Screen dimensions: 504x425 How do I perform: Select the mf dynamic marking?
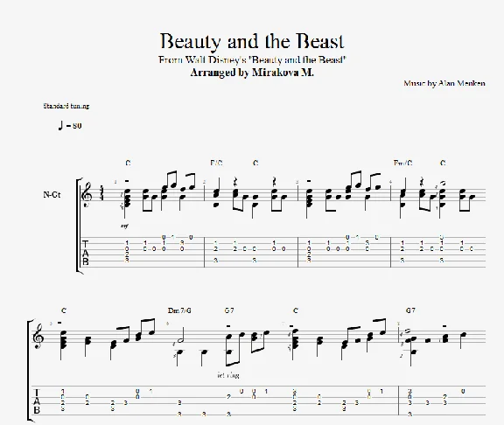[125, 226]
